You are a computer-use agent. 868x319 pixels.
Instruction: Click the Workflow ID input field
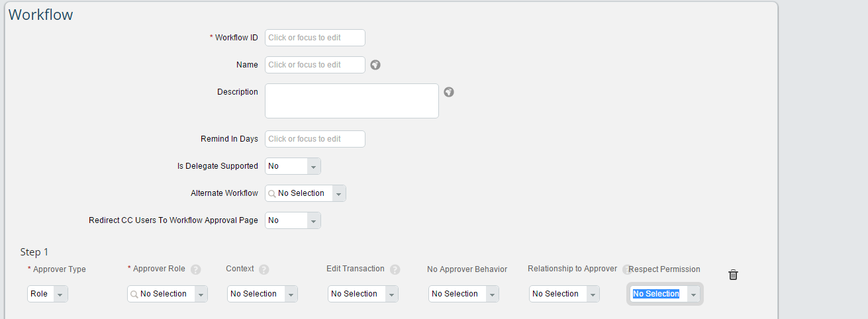[315, 38]
